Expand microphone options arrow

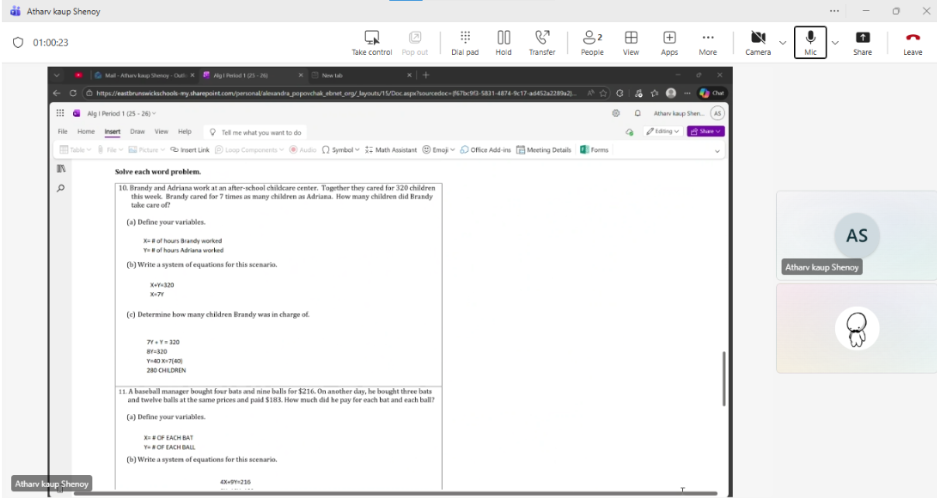click(x=835, y=42)
